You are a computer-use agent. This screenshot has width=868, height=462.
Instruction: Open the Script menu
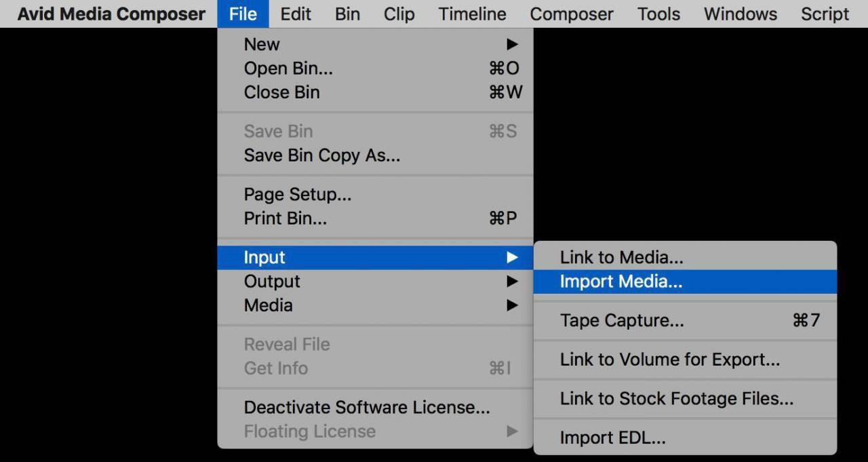point(825,14)
